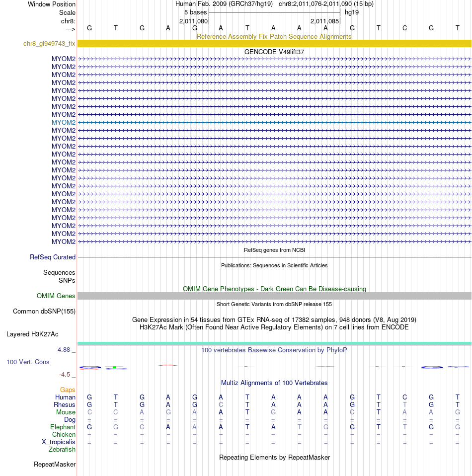Select the Human alignment row label
472x476 pixels.
(x=65, y=397)
